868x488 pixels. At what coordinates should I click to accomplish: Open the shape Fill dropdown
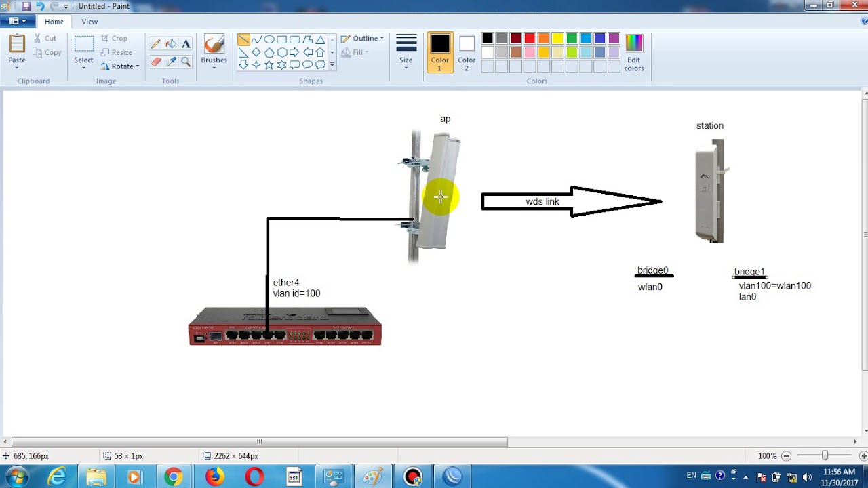pos(355,52)
